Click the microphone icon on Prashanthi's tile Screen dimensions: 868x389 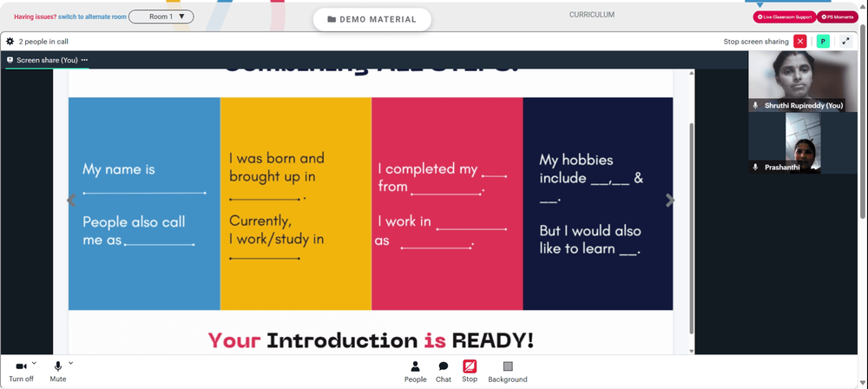pos(755,167)
